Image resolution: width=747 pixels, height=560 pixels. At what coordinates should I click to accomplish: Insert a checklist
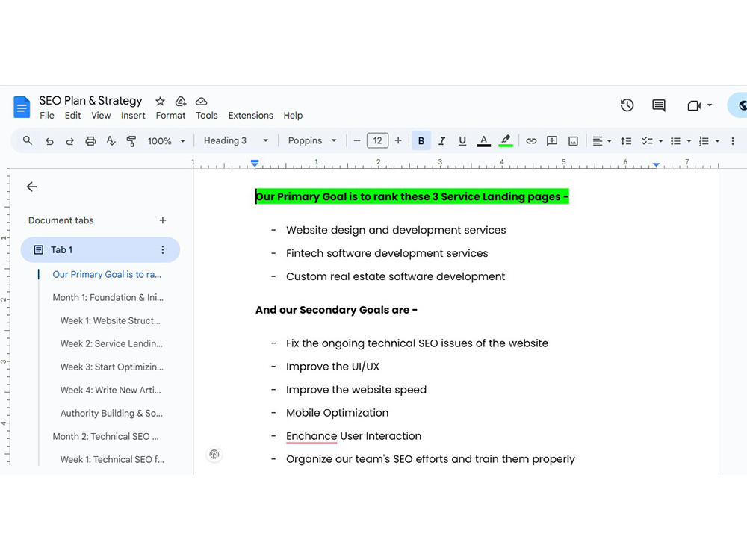point(647,141)
